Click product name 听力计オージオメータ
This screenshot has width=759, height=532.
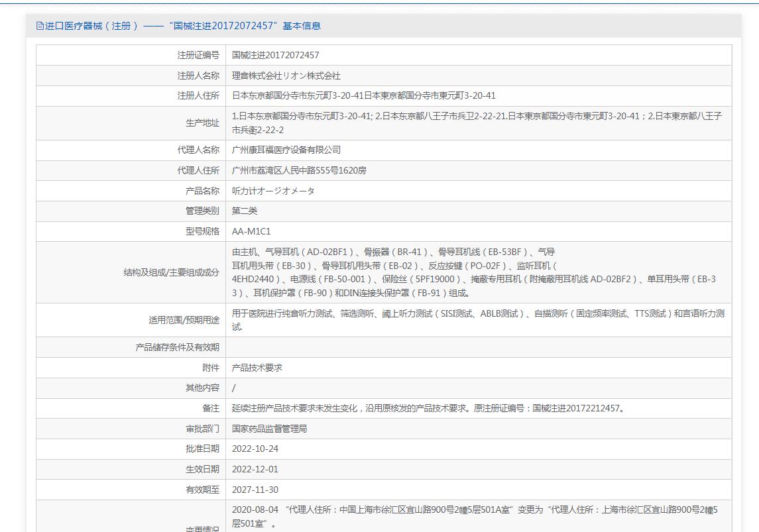pos(273,191)
